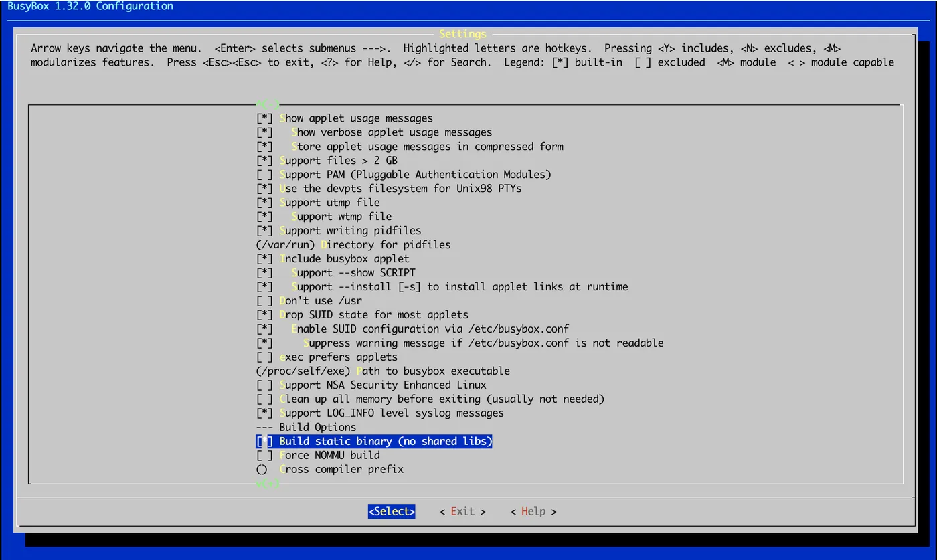
Task: Toggle Show verbose applet usage messages
Action: point(374,132)
